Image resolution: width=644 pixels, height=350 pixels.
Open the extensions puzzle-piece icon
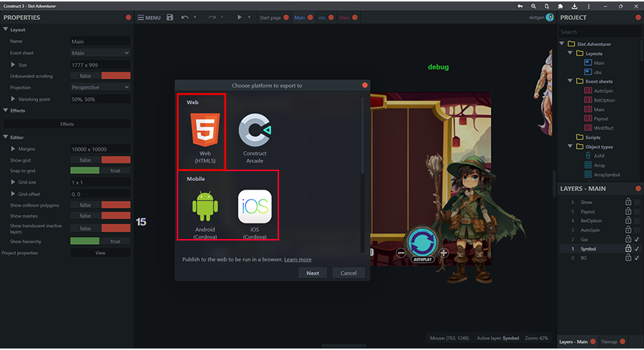click(560, 6)
